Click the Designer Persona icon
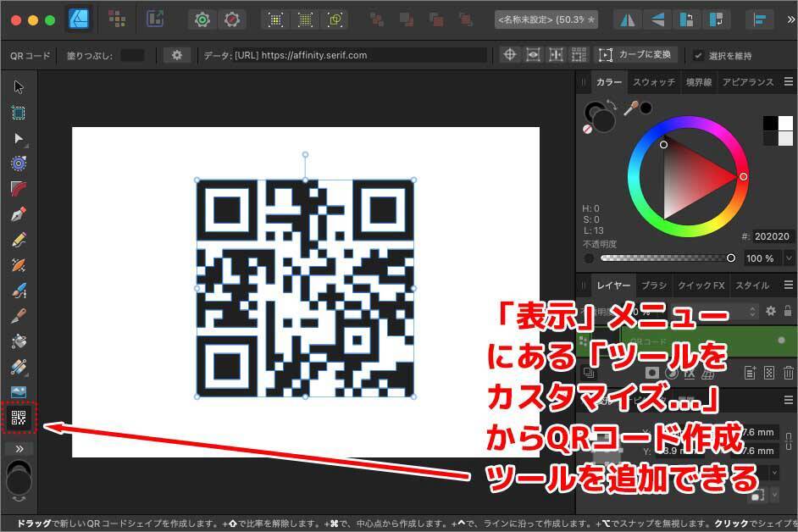This screenshot has height=532, width=798. [x=78, y=19]
